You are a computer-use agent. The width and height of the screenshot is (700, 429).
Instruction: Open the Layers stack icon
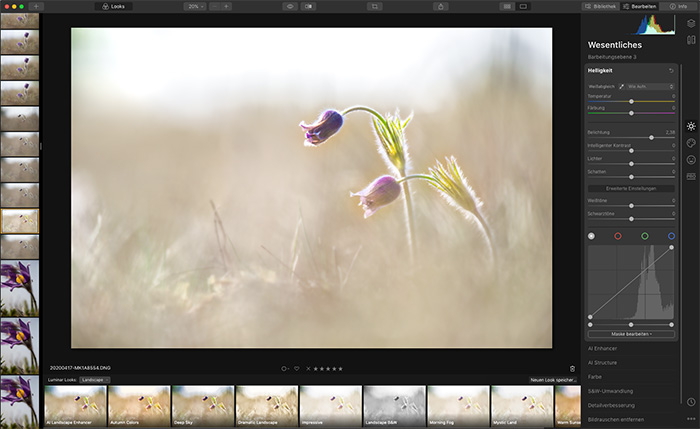click(691, 23)
